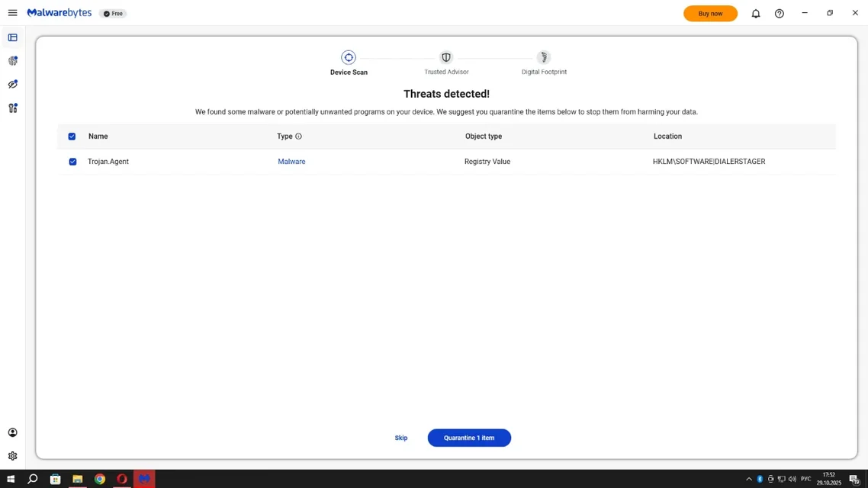The image size is (868, 488).
Task: Open the dashboard panel in sidebar
Action: [12, 37]
